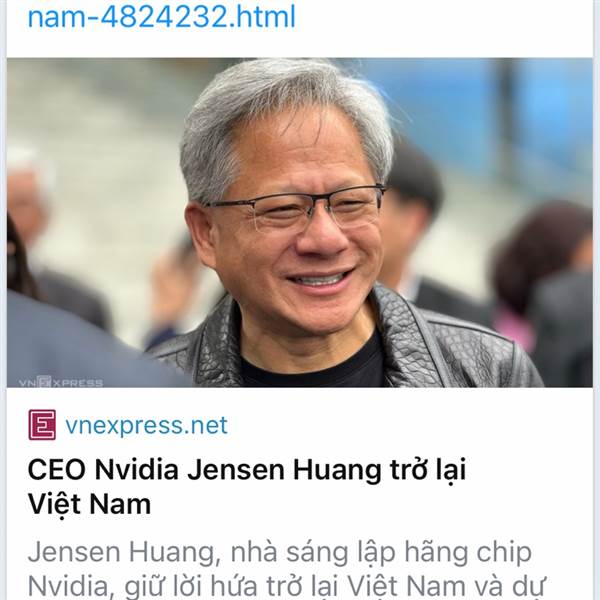The image size is (600, 600).
Task: Click 'Việt Nam' on headline's second line
Action: pyautogui.click(x=90, y=504)
